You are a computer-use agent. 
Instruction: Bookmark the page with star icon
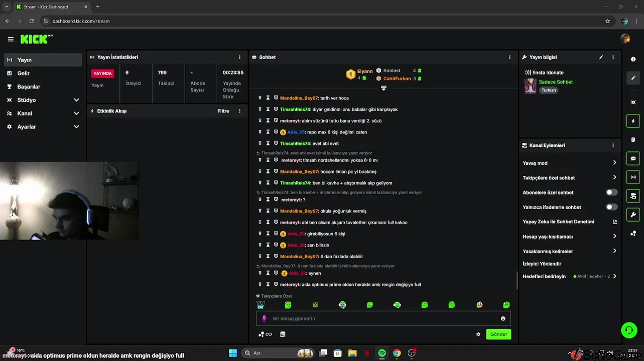point(607,21)
